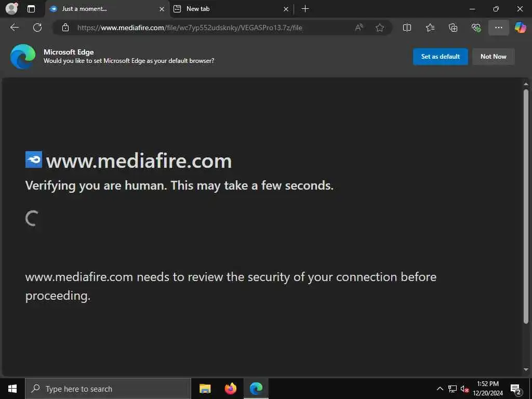Click the page vertical scrollbar thumb
The width and height of the screenshot is (532, 399).
pos(526,206)
